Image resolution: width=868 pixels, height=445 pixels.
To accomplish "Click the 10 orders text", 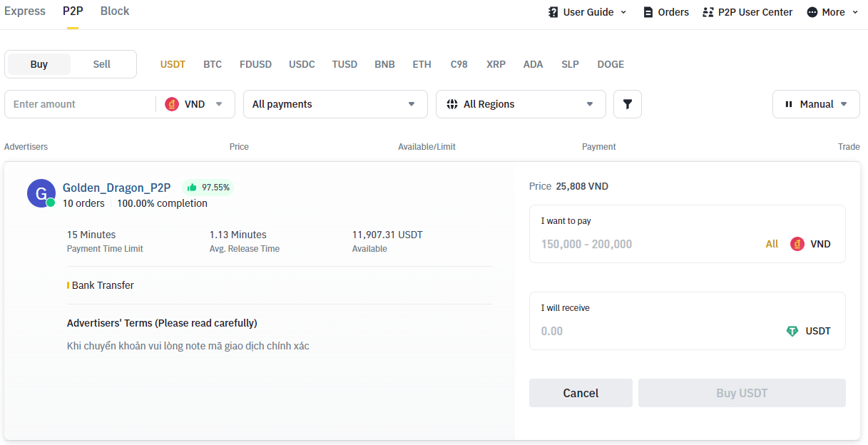I will [x=83, y=203].
